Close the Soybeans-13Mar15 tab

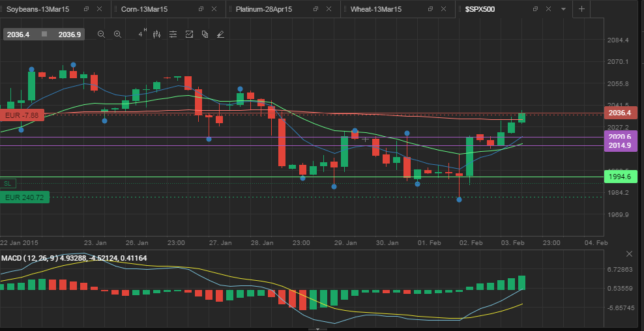(x=99, y=9)
